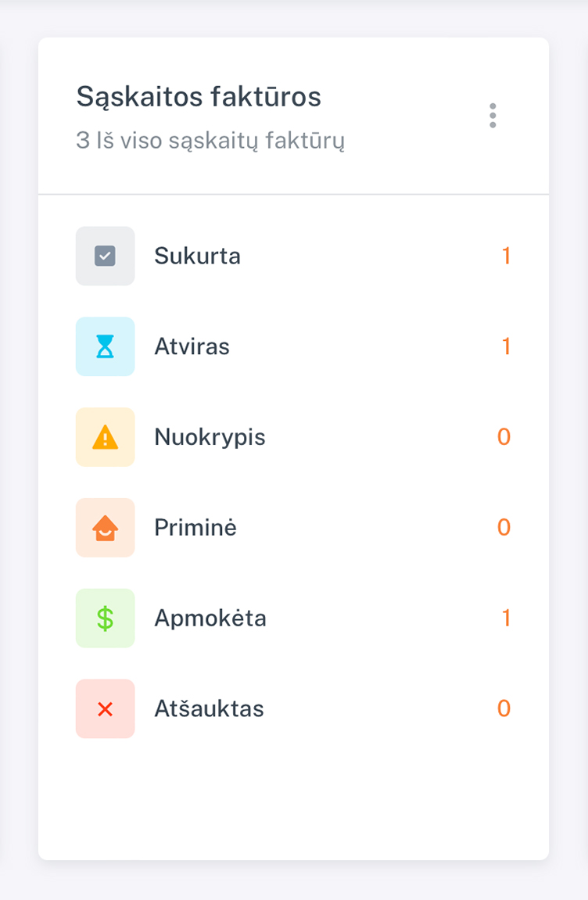Select the Sukurta status label
The width and height of the screenshot is (588, 900).
coord(198,256)
